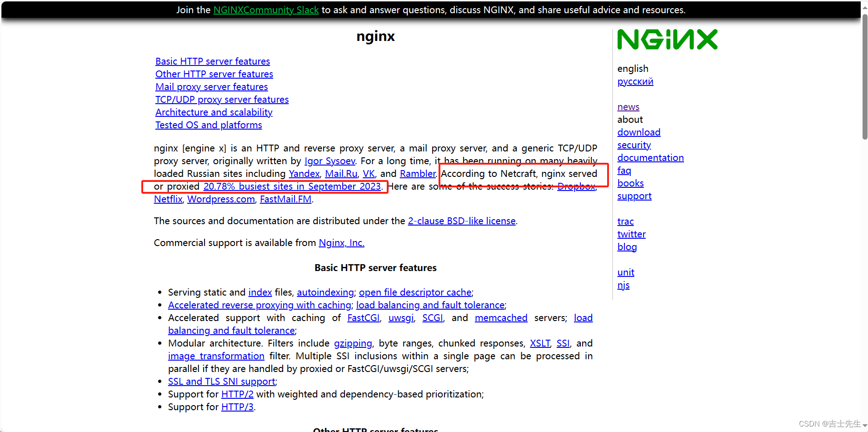Open the NGINXCommunity Slack link
Screen dimensions: 868x432
click(266, 10)
